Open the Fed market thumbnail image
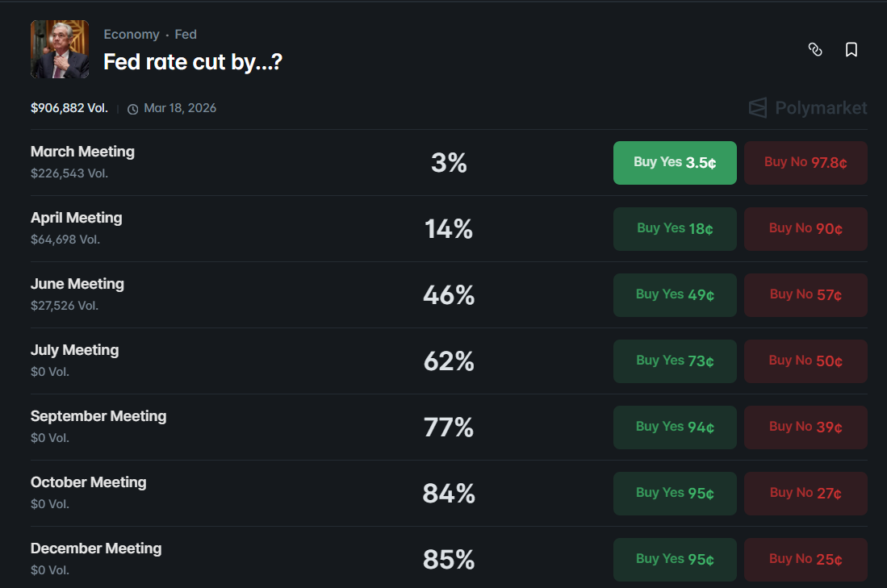887x588 pixels. [60, 49]
